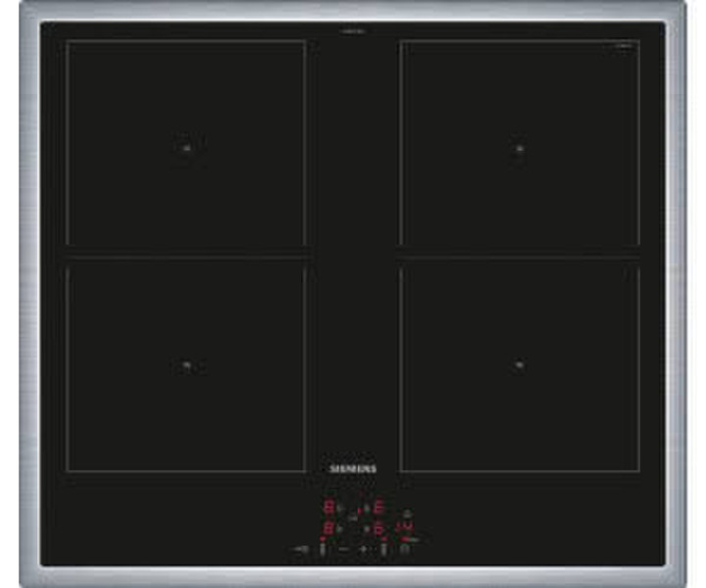
Task: Click the front-right cooking zone center marker
Action: coord(520,365)
